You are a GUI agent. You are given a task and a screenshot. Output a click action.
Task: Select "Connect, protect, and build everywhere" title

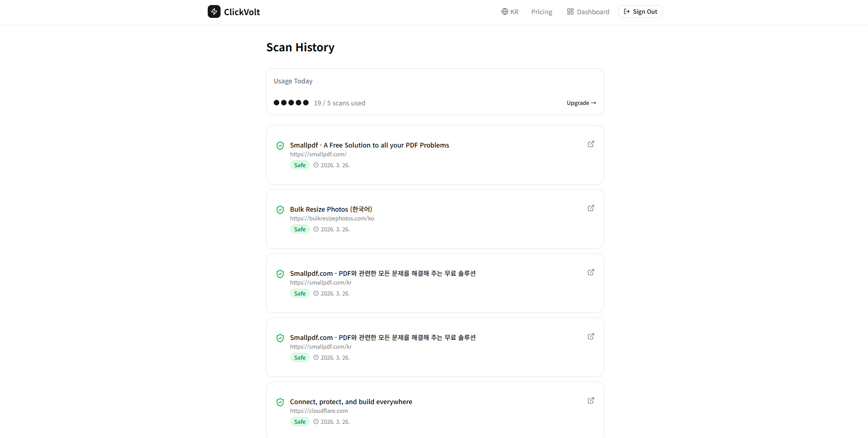pyautogui.click(x=351, y=402)
